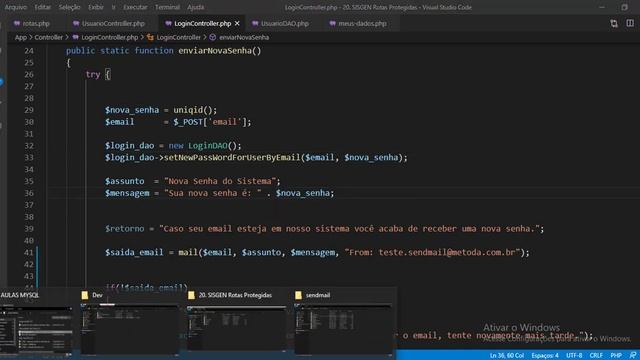Viewport: 640px width, 360px height.
Task: Change language mode from PHP
Action: point(616,356)
